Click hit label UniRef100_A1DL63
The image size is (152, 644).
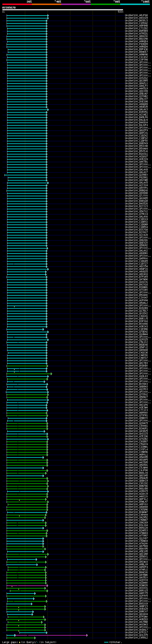(136, 376)
